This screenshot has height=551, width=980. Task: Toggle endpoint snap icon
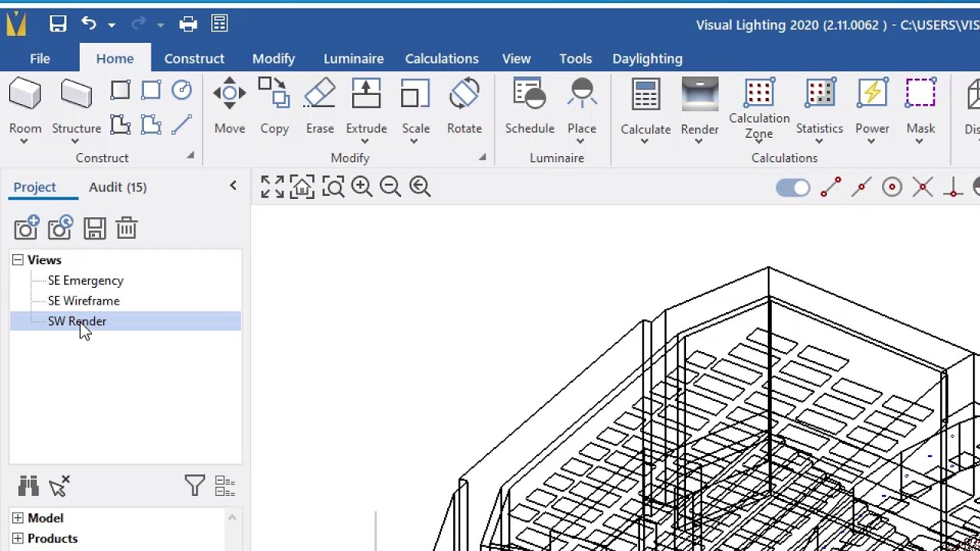point(831,187)
